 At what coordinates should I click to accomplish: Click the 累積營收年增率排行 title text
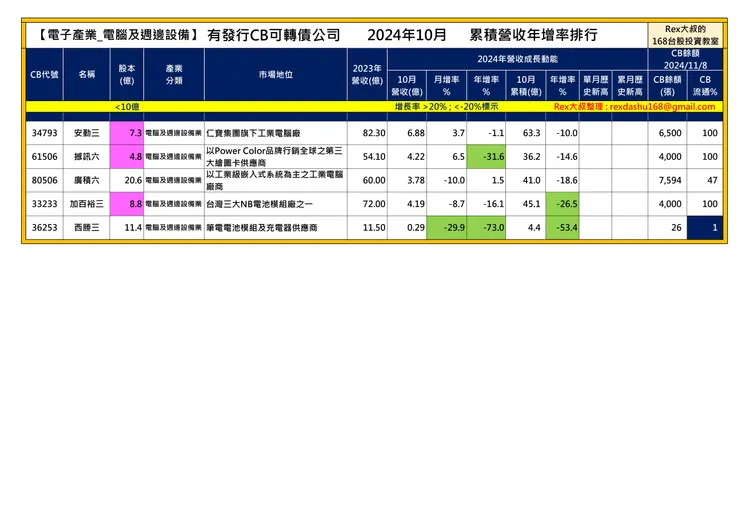click(x=534, y=35)
